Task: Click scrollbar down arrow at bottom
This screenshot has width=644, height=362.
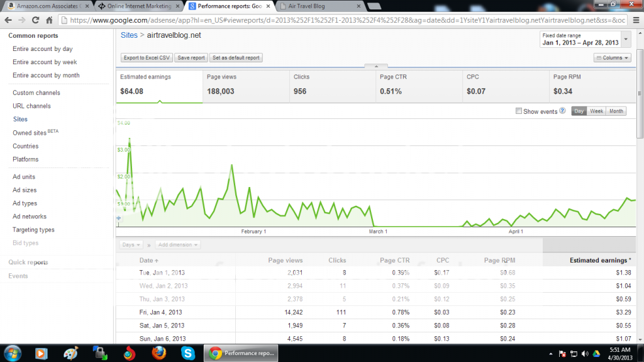Action: pos(640,339)
